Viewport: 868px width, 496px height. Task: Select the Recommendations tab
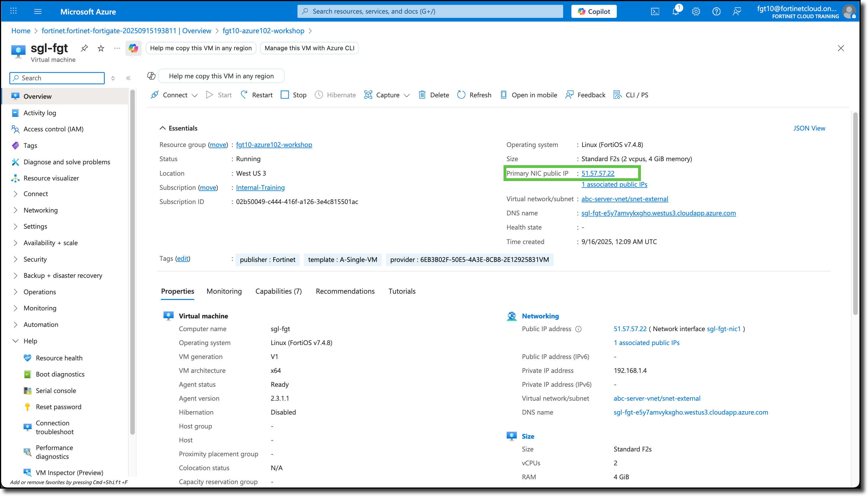coord(345,291)
